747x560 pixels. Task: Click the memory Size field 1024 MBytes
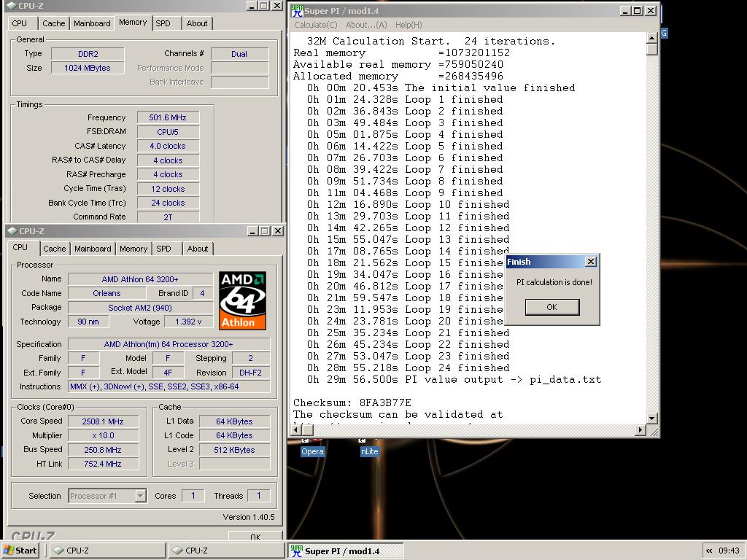(88, 68)
